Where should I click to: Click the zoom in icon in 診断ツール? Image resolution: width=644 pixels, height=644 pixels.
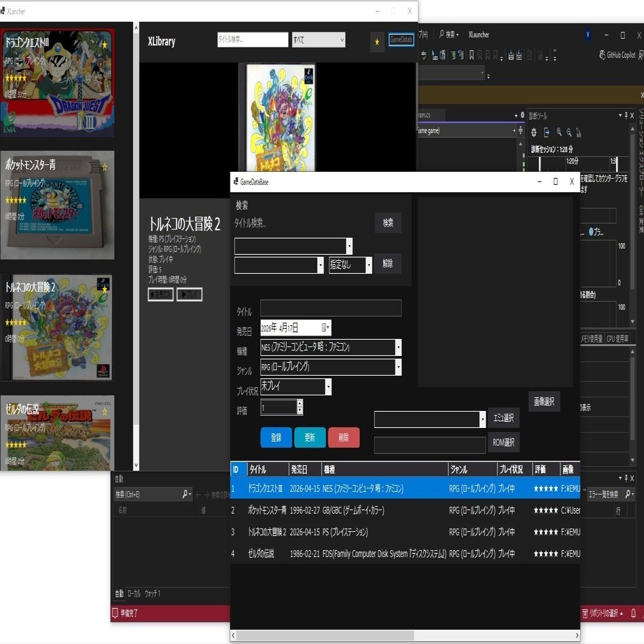click(x=559, y=132)
